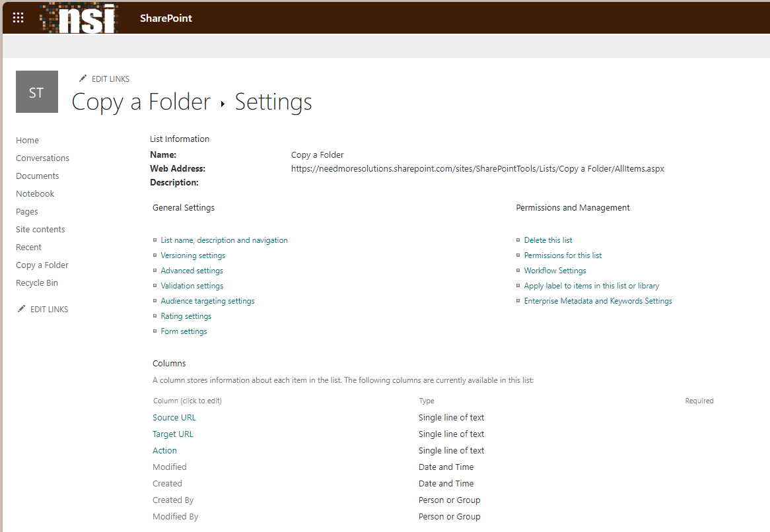Click Person or Group for Created By
Viewport: 770px width, 532px height.
click(x=449, y=500)
